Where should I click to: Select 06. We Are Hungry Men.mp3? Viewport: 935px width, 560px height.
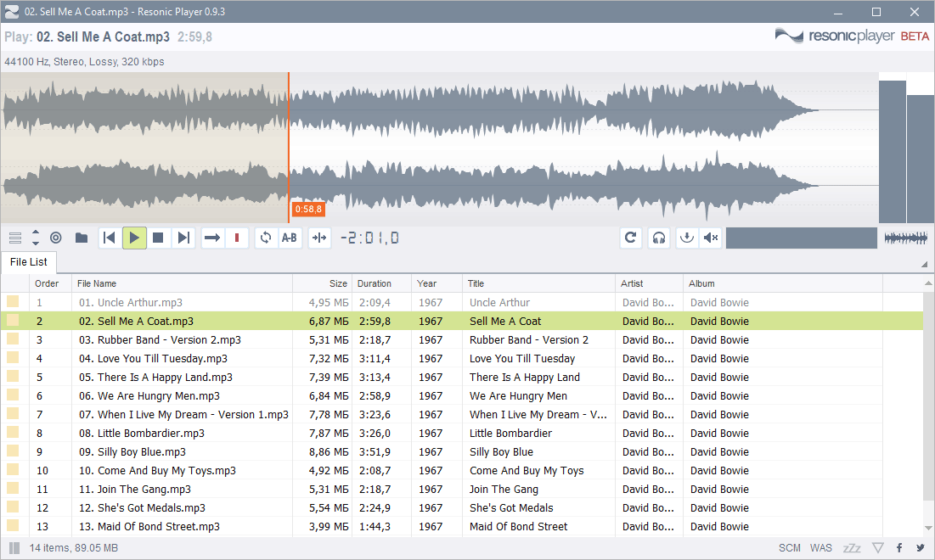point(149,396)
